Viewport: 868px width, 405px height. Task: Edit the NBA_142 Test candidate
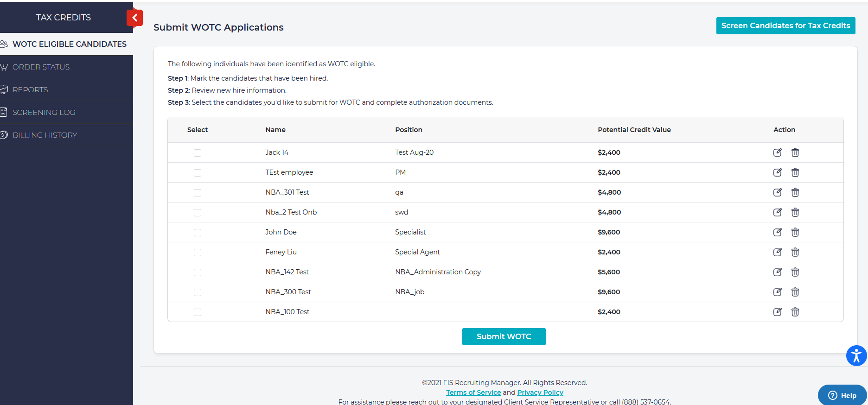[x=778, y=272]
